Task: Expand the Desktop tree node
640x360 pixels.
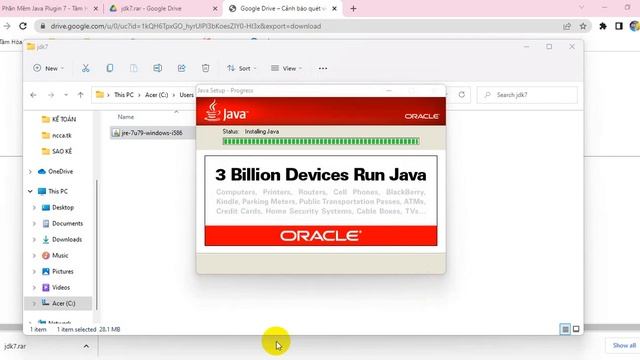Action: click(34, 207)
